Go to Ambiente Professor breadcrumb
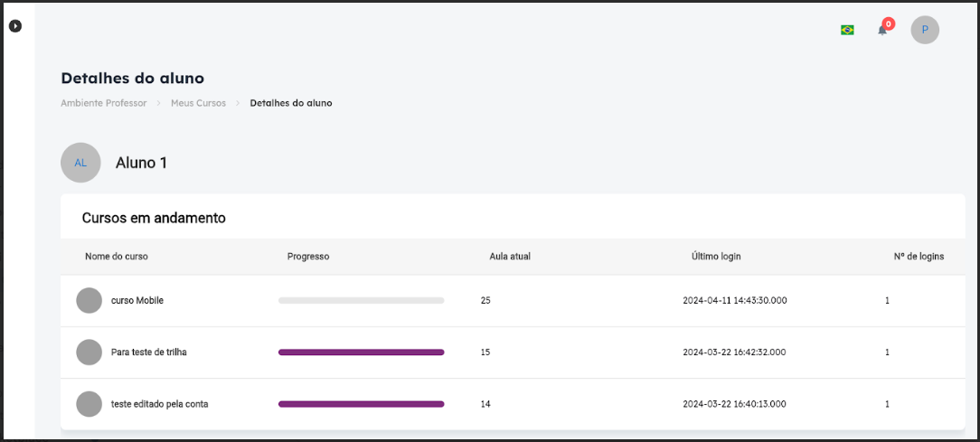Image resolution: width=980 pixels, height=442 pixels. 104,103
